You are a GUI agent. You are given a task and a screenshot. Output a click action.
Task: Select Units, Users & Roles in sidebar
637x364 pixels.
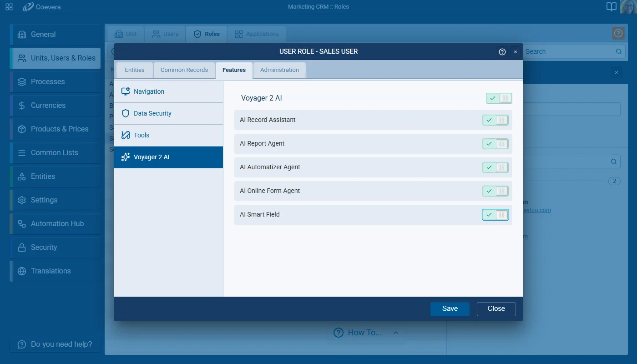coord(55,58)
